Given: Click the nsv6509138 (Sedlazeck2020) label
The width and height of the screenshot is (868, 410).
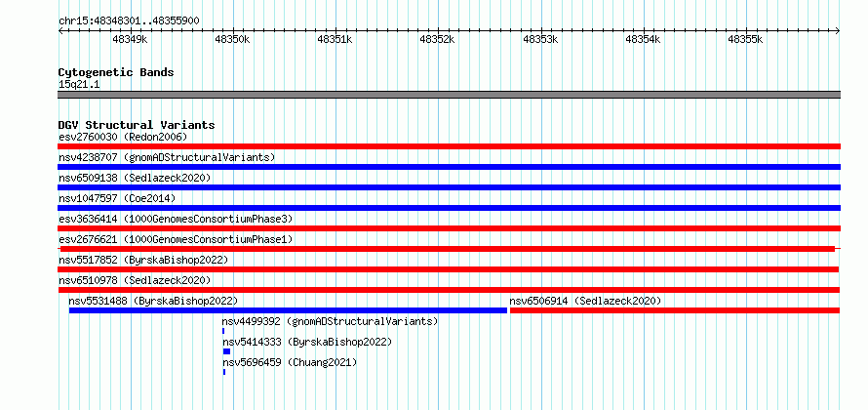Looking at the screenshot, I should click(x=135, y=178).
